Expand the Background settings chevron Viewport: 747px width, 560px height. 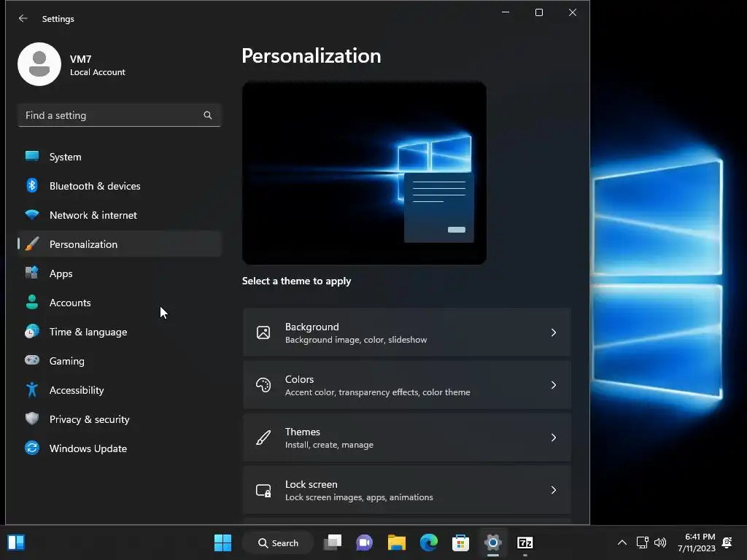click(554, 332)
